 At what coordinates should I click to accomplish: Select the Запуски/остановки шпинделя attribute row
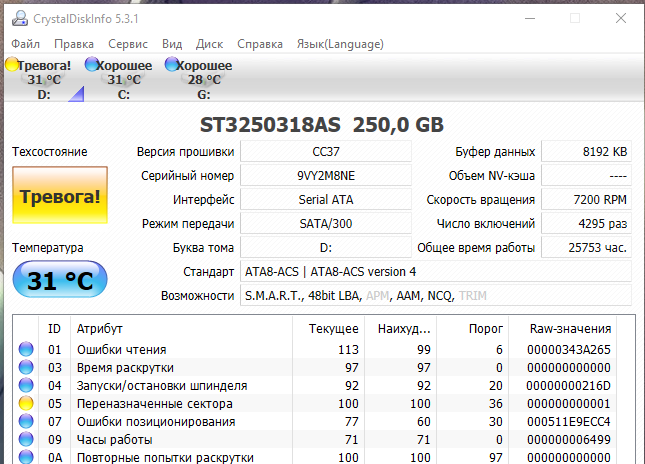(x=315, y=385)
